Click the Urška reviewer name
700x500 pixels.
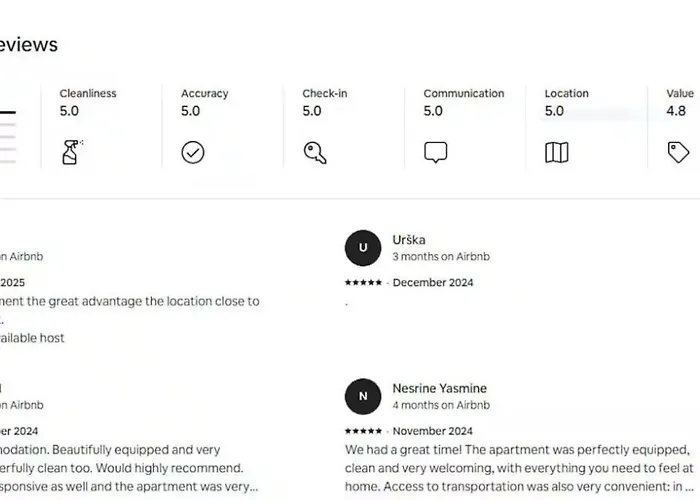click(409, 240)
